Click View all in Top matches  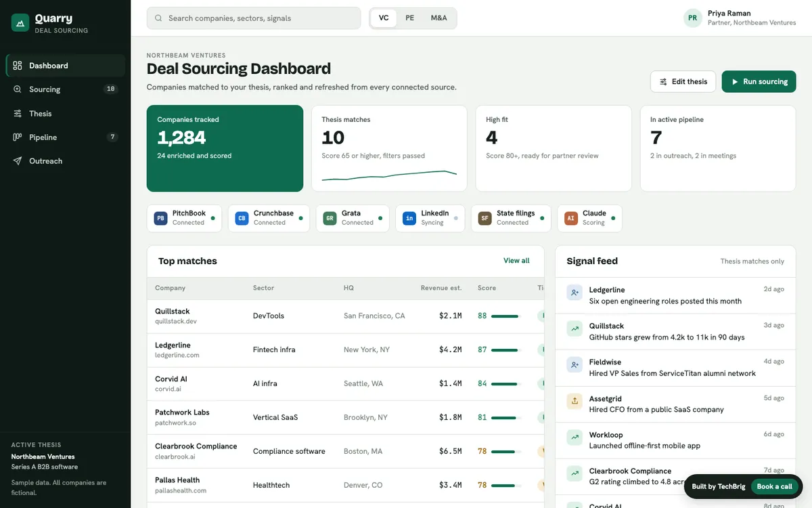tap(516, 261)
